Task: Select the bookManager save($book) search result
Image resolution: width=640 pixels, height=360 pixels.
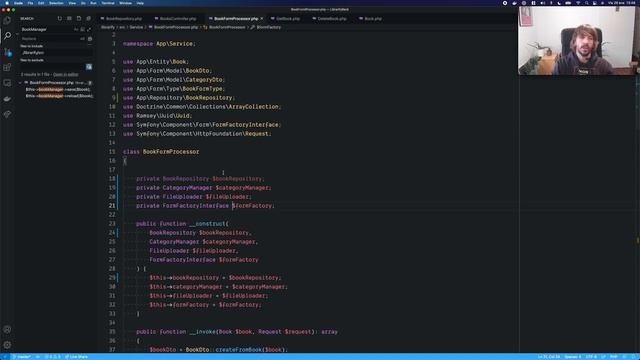Action: [x=58, y=89]
